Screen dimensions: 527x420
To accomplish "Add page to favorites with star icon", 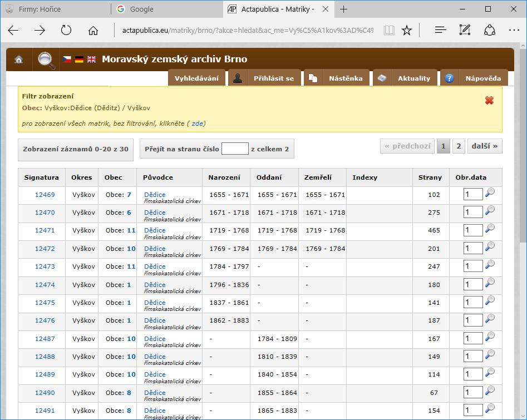I will pyautogui.click(x=407, y=30).
